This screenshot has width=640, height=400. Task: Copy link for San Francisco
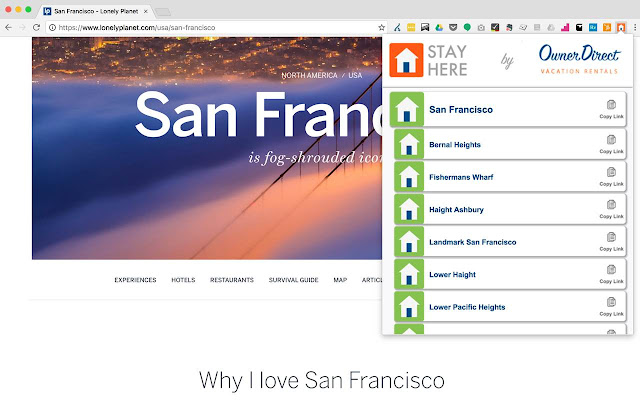(x=611, y=109)
